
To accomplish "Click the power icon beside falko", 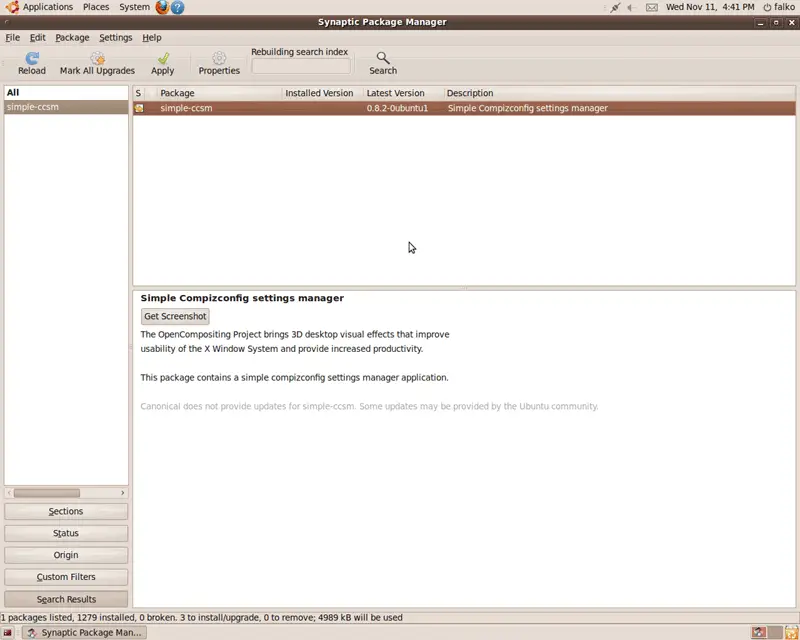I will tap(767, 7).
